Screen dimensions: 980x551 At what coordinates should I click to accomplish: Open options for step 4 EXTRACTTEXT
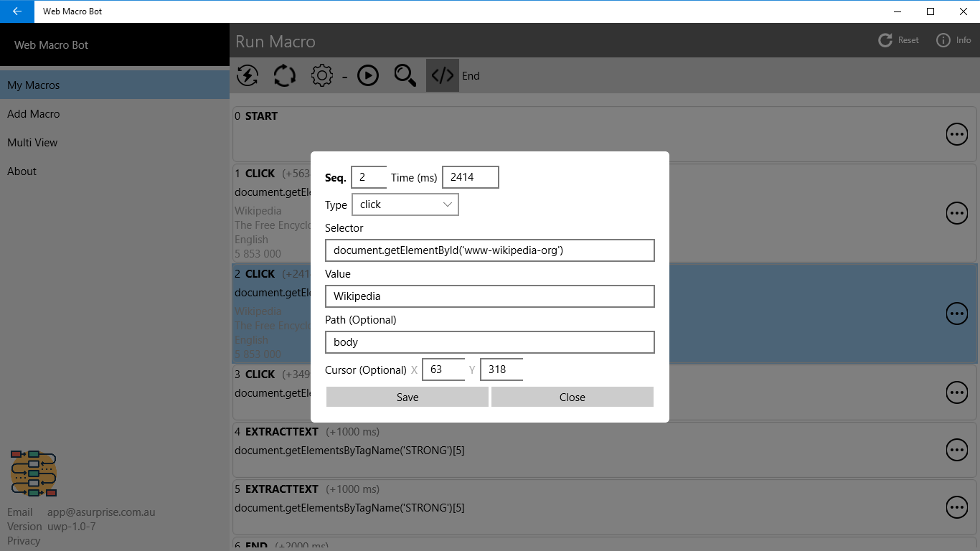click(957, 450)
